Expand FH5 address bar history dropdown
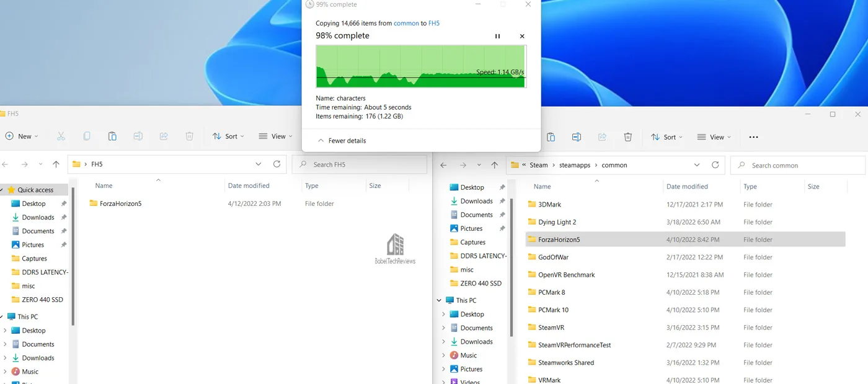 click(x=259, y=164)
